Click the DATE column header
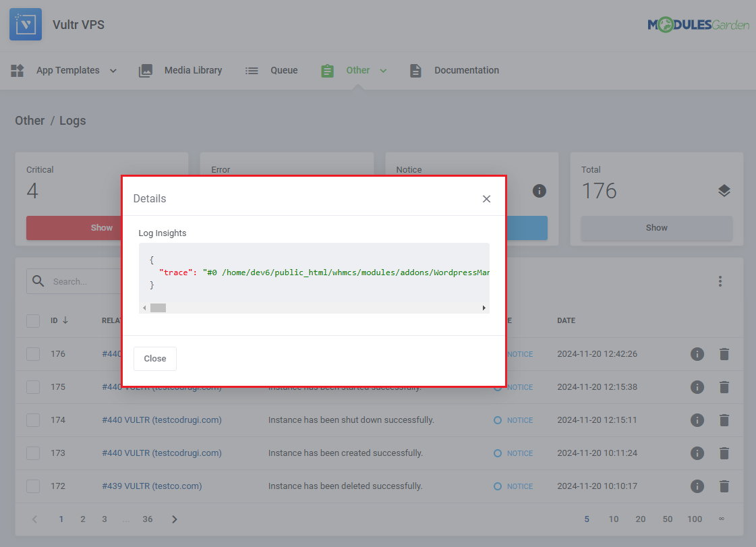 566,320
